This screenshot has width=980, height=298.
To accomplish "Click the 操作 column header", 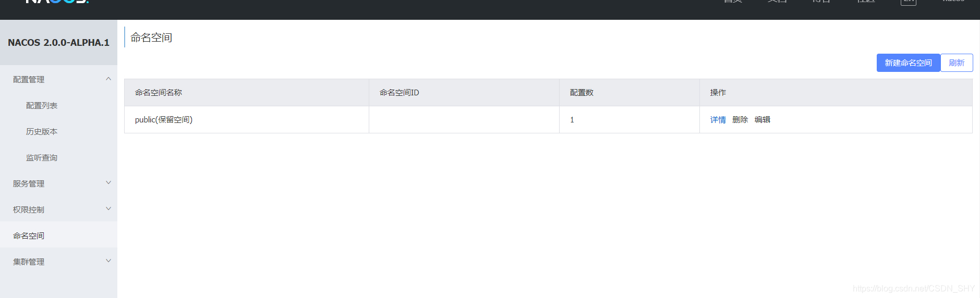I will (836, 93).
